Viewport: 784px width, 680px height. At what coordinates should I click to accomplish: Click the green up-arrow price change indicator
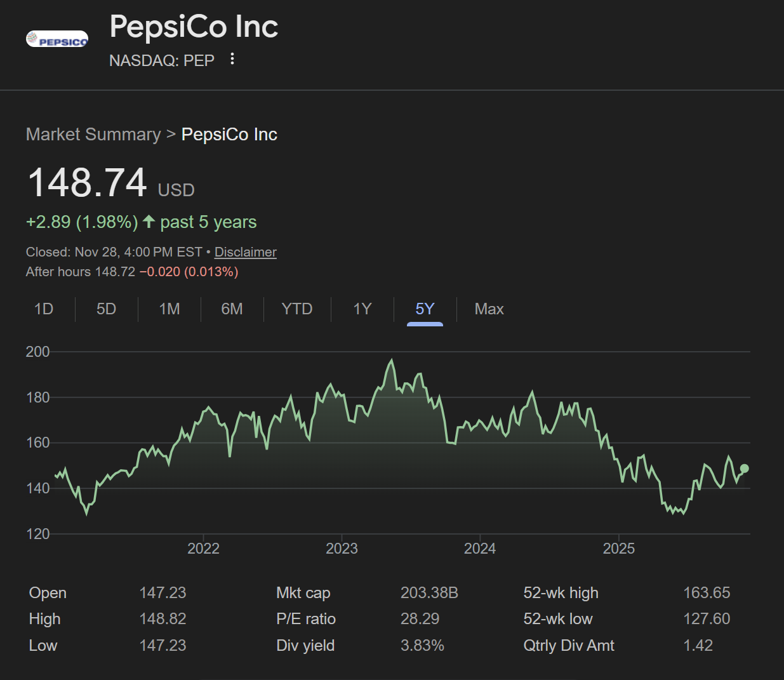coord(149,222)
